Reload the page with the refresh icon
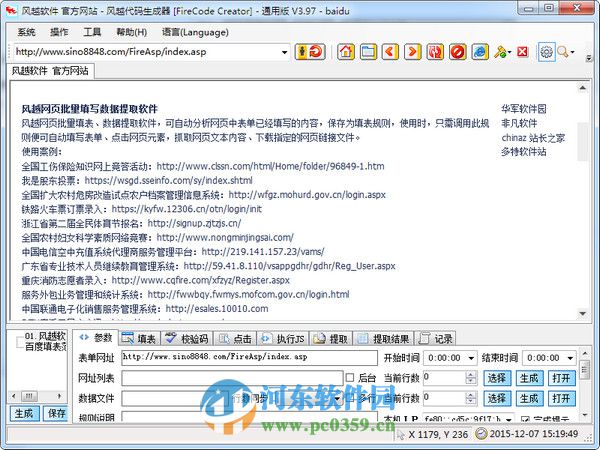The height and width of the screenshot is (450, 600). (x=435, y=52)
